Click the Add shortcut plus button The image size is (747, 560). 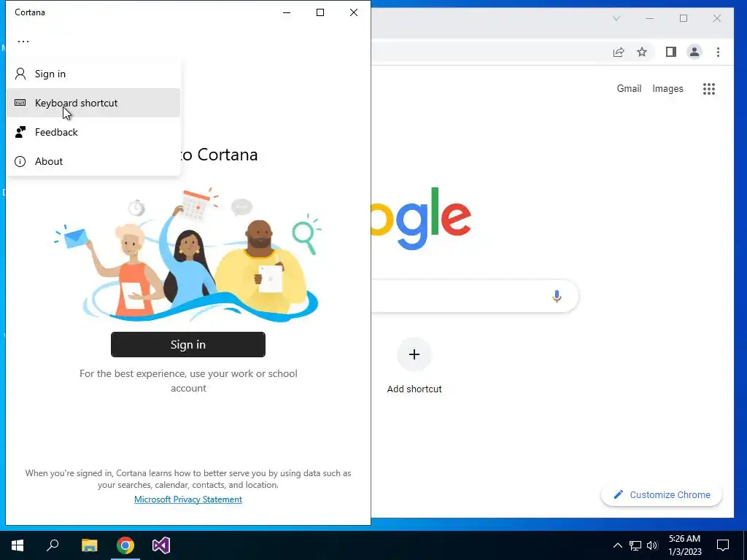coord(414,354)
